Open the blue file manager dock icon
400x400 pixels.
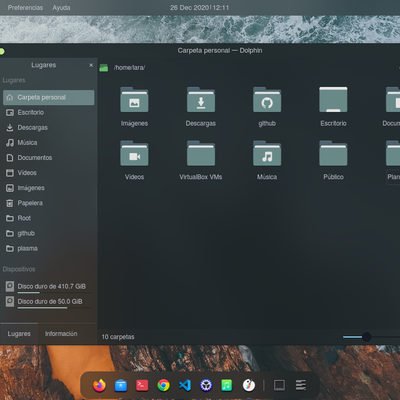click(121, 385)
